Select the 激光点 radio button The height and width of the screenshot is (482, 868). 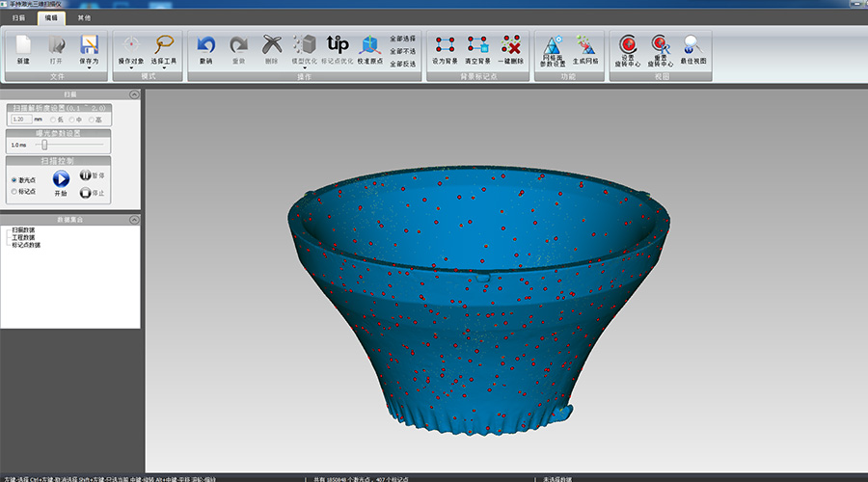tap(14, 180)
